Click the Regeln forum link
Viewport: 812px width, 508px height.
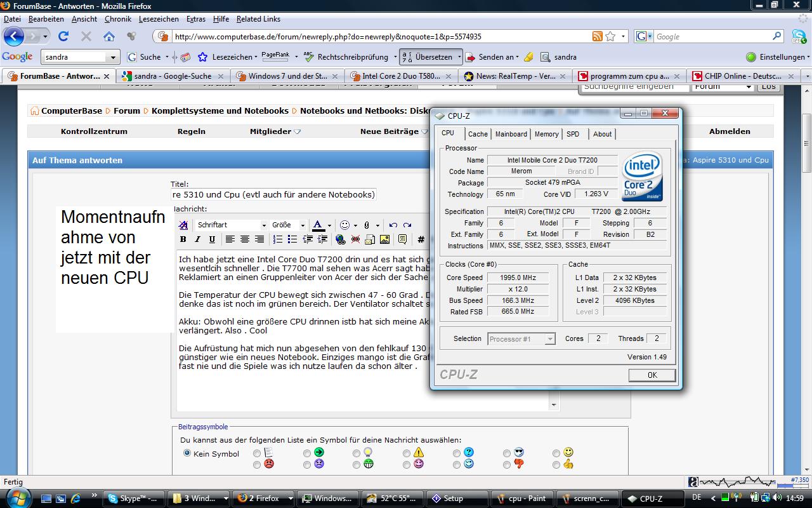coord(192,131)
